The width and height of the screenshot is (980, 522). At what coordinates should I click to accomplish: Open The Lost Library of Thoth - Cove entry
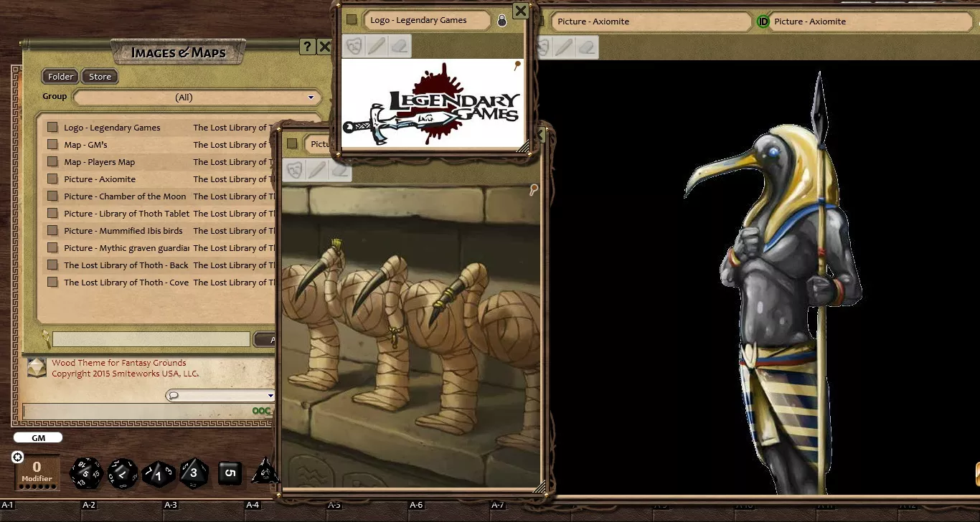126,283
